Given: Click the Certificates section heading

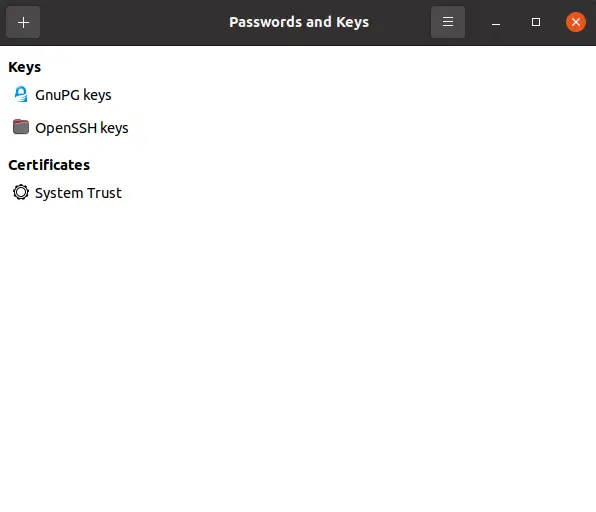Looking at the screenshot, I should [49, 165].
